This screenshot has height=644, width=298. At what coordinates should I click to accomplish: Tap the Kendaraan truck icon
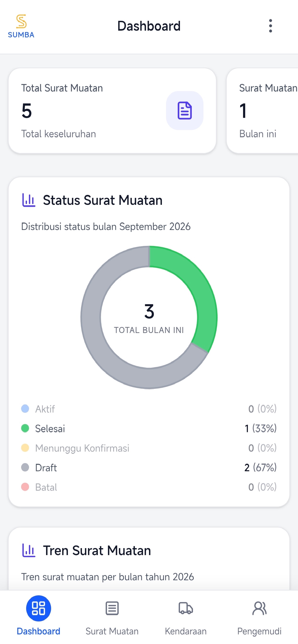coord(185,608)
